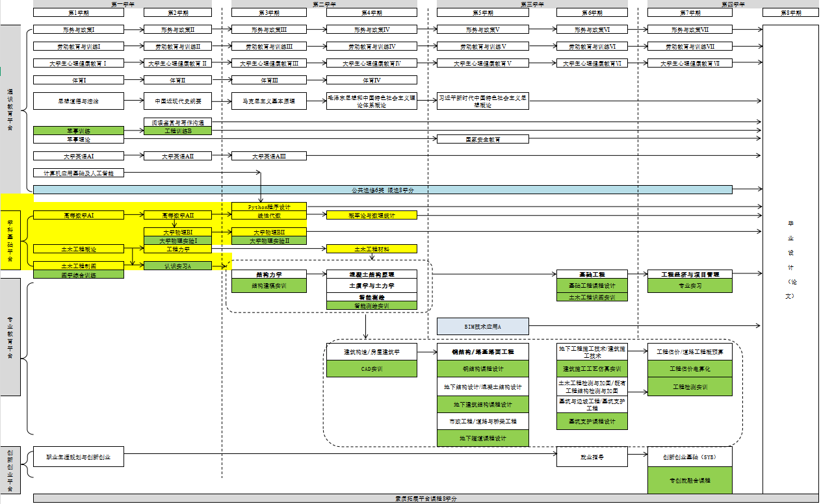The width and height of the screenshot is (821, 504).
Task: Click the green 军事训练 box
Action: pyautogui.click(x=78, y=131)
